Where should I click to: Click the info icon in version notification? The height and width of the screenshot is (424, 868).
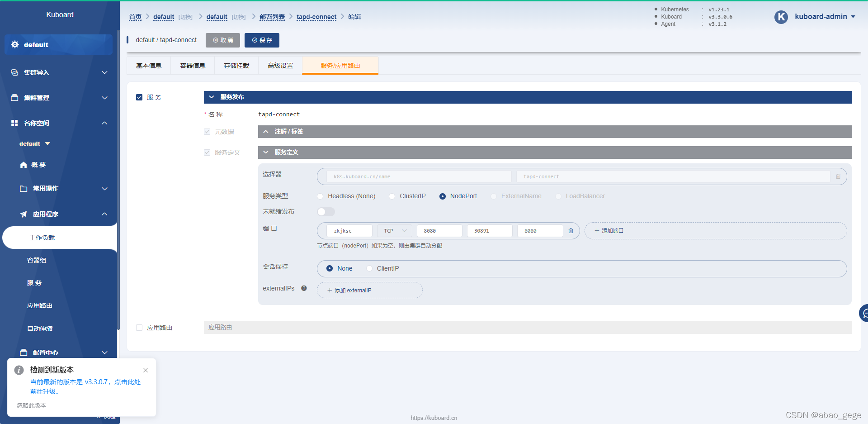(19, 370)
